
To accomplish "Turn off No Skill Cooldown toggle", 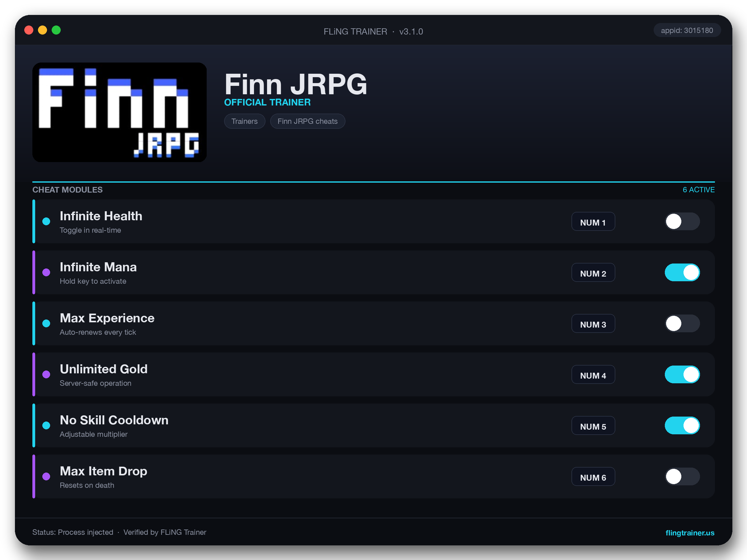I will pyautogui.click(x=682, y=425).
